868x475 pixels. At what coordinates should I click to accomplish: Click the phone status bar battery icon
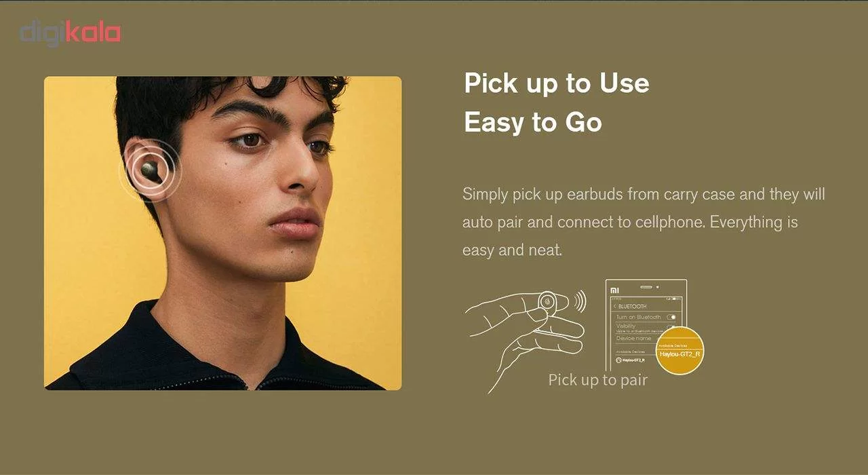[x=674, y=299]
